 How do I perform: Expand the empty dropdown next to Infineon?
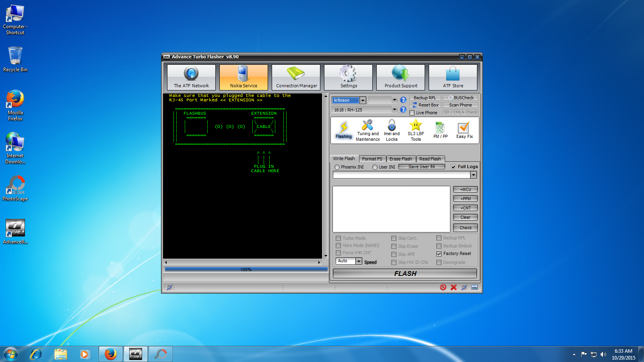click(x=394, y=100)
